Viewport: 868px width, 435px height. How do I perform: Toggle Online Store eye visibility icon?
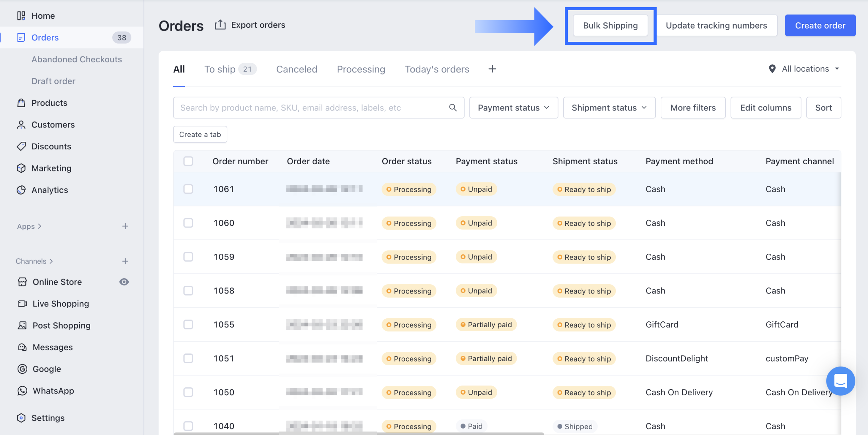pos(124,282)
